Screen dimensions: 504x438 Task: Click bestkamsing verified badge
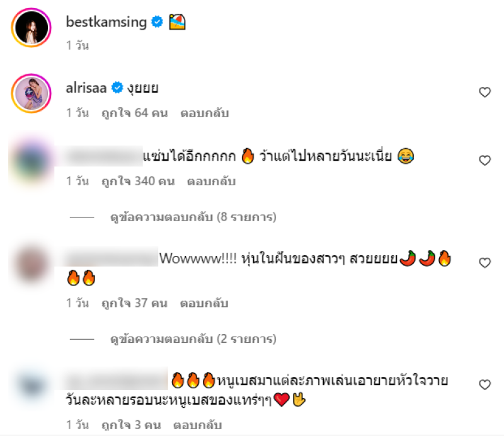(x=157, y=22)
